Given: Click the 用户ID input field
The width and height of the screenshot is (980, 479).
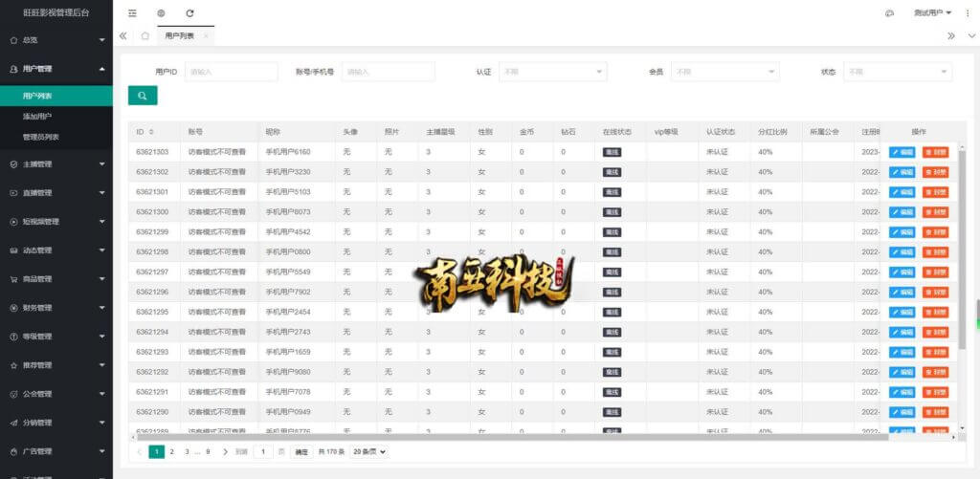Looking at the screenshot, I should tap(232, 72).
